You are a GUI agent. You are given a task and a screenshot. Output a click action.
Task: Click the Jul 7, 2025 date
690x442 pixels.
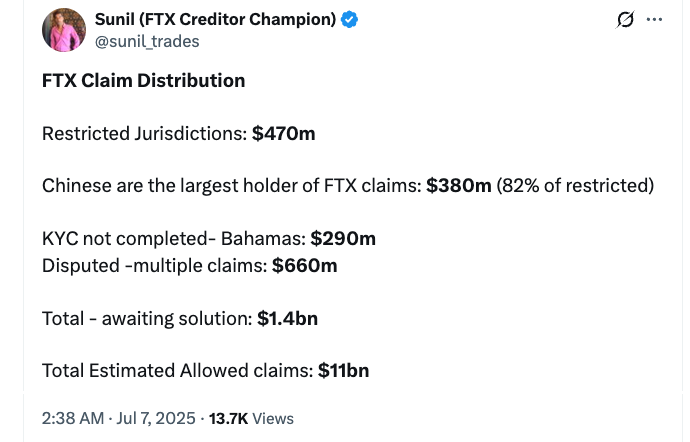(x=156, y=418)
